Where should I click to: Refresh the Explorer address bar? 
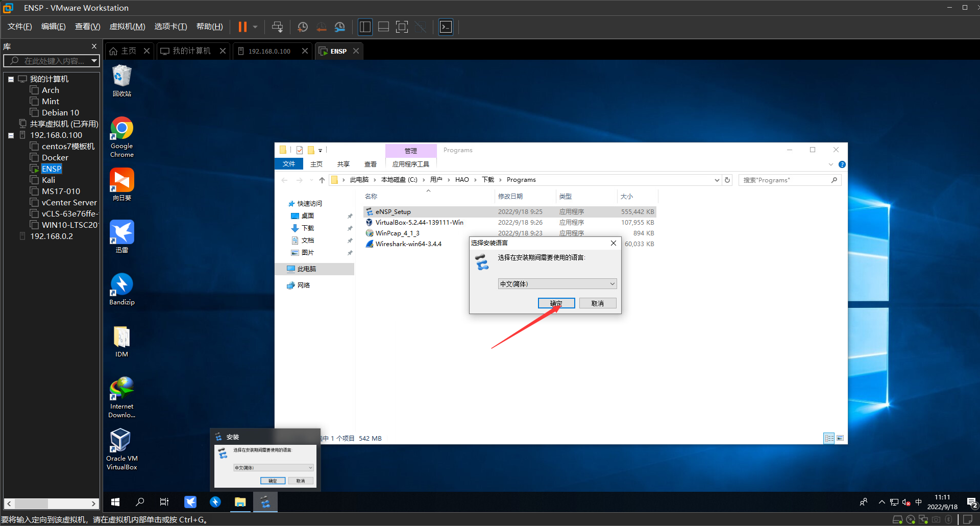coord(727,180)
